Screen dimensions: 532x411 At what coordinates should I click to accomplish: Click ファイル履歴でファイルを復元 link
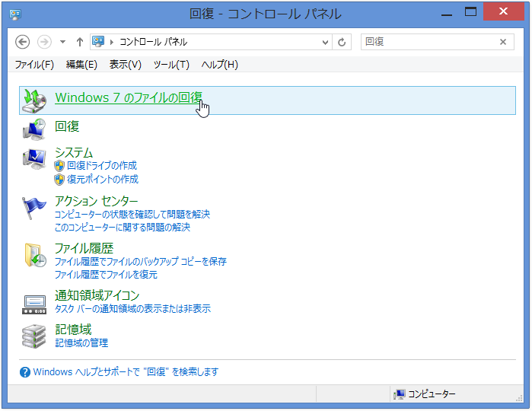[107, 275]
